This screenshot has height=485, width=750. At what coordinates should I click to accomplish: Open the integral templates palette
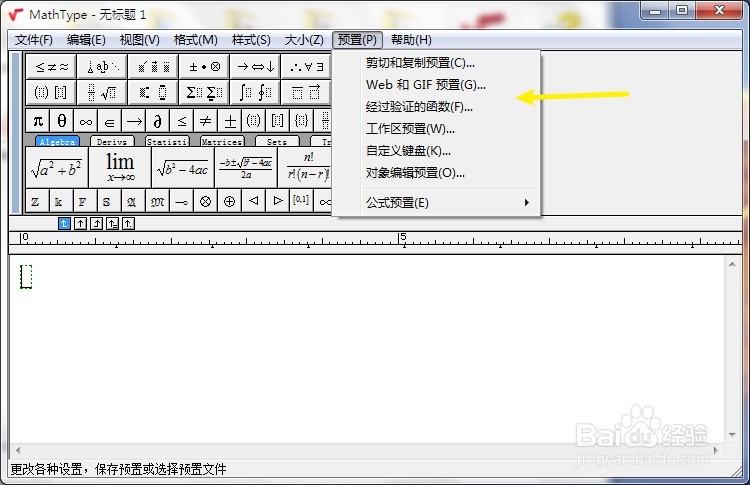[x=255, y=92]
